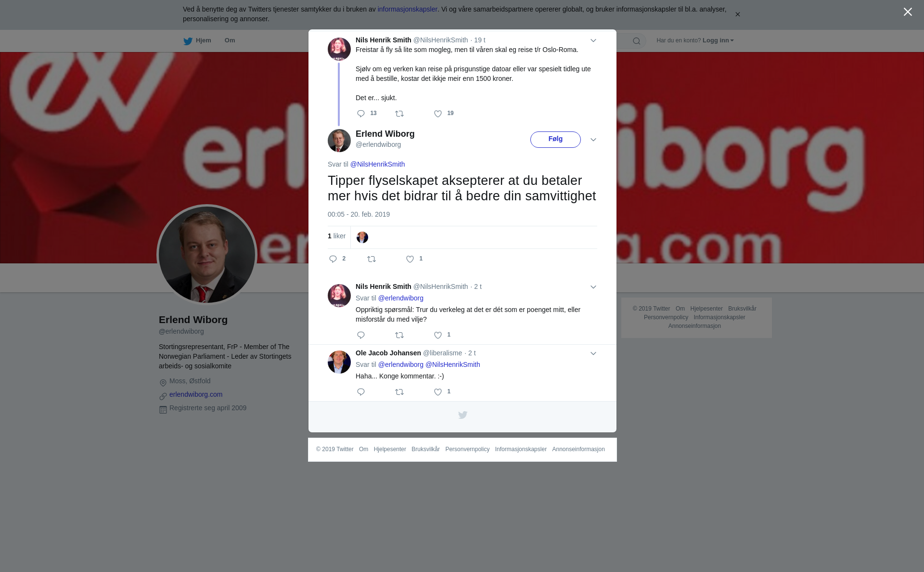Click the search magnifier icon in header

(x=637, y=41)
